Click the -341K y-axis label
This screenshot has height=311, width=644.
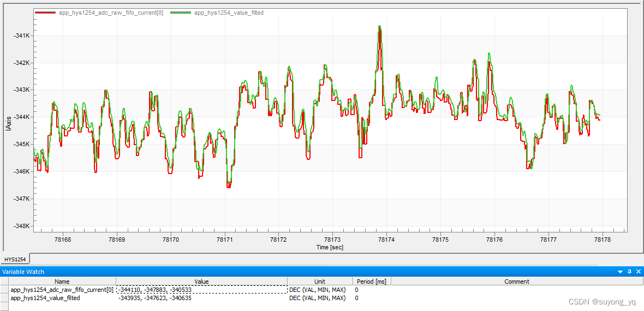pyautogui.click(x=21, y=36)
